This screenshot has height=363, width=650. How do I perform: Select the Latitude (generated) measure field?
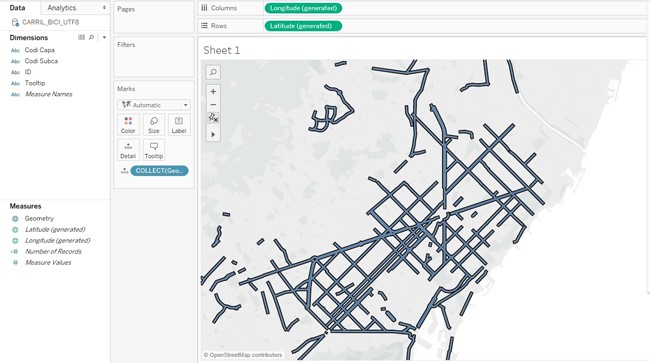pyautogui.click(x=55, y=229)
